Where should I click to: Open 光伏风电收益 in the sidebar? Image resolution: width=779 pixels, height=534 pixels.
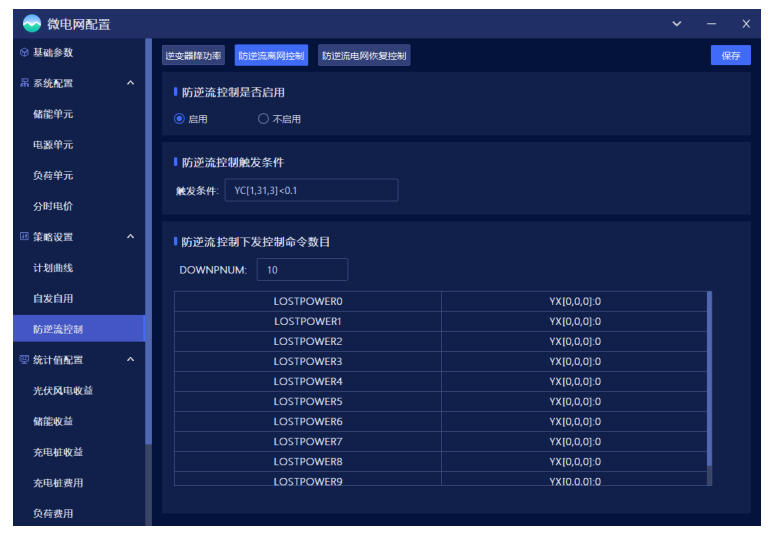click(x=63, y=390)
